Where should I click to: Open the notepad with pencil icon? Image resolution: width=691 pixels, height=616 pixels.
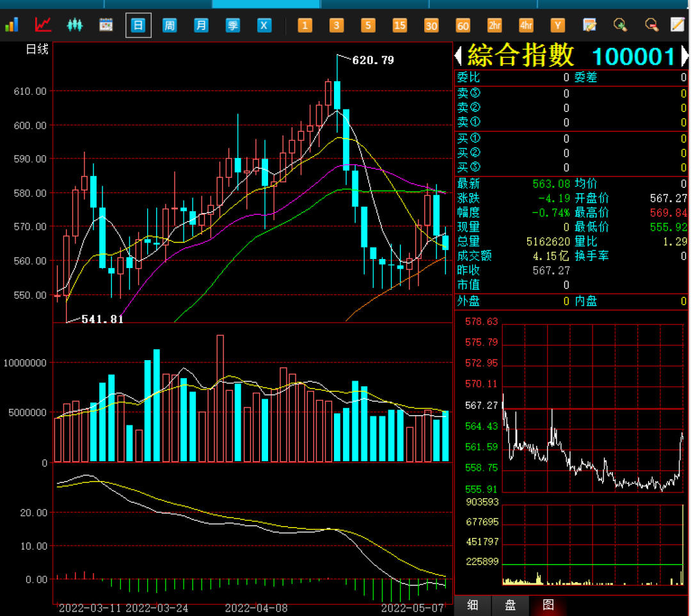(589, 25)
